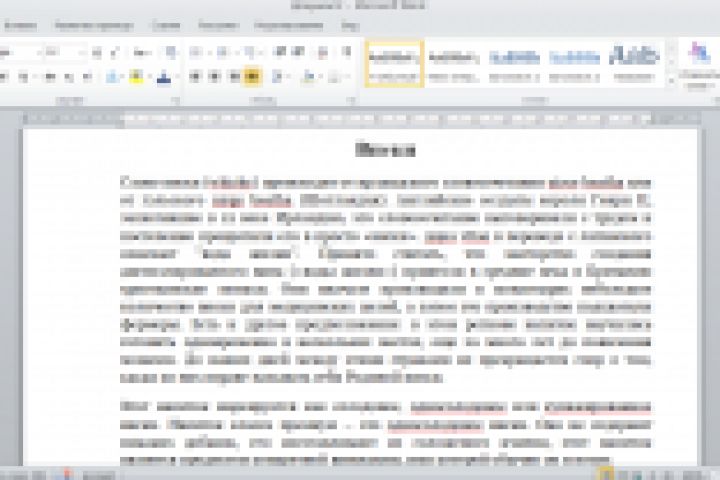This screenshot has width=720, height=480.
Task: Click the Numbering list icon
Action: click(222, 52)
